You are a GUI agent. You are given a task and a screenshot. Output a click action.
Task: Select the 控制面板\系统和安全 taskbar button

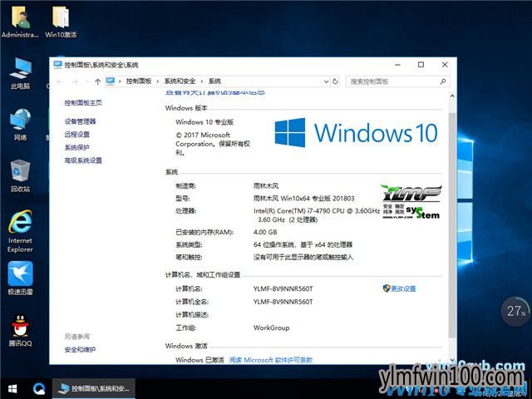(94, 389)
